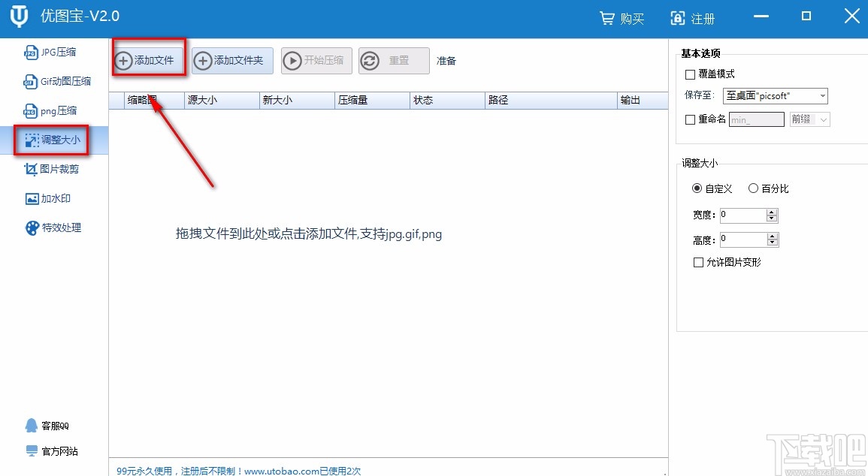Click the 重命名 prefix input field
The width and height of the screenshot is (868, 476).
(755, 119)
